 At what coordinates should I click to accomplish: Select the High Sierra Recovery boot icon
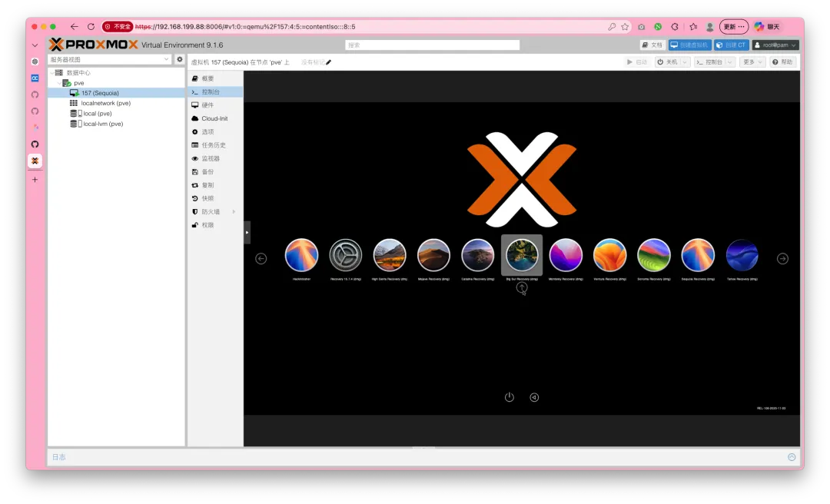(390, 254)
